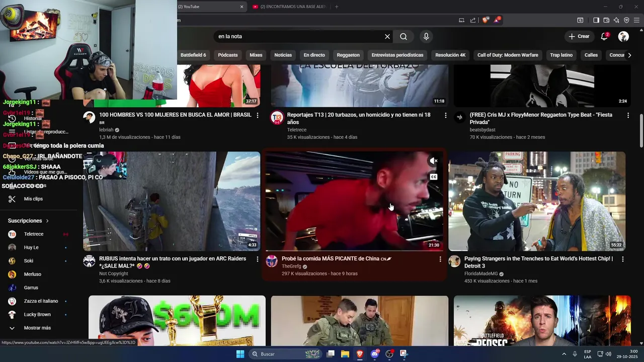Open lebriah channel avatar
The height and width of the screenshot is (362, 644).
tap(89, 118)
